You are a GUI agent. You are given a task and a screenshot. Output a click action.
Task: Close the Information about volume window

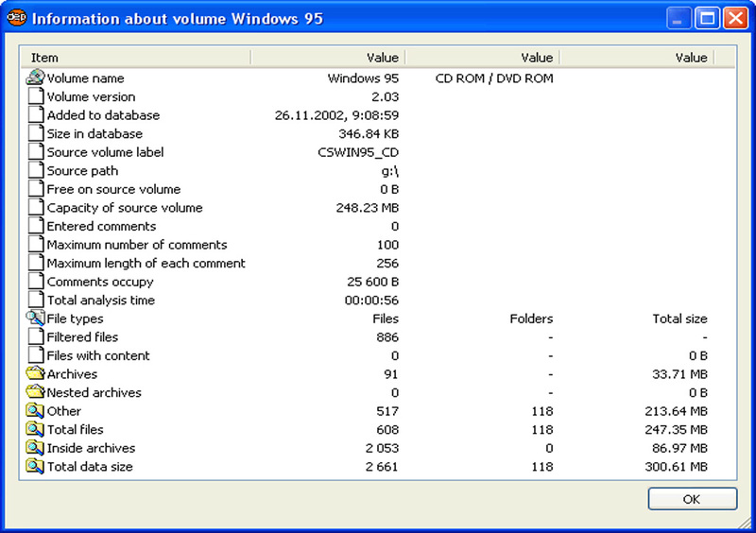(736, 18)
